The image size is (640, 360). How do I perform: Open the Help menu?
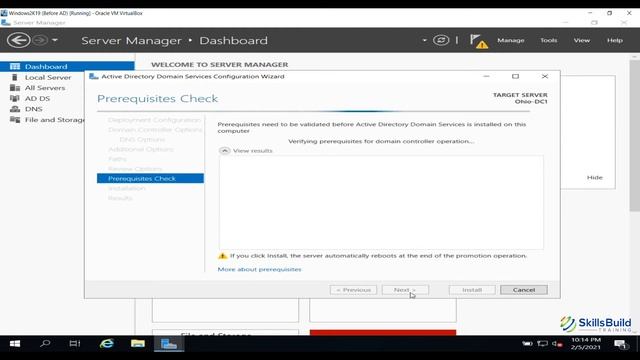(x=615, y=40)
